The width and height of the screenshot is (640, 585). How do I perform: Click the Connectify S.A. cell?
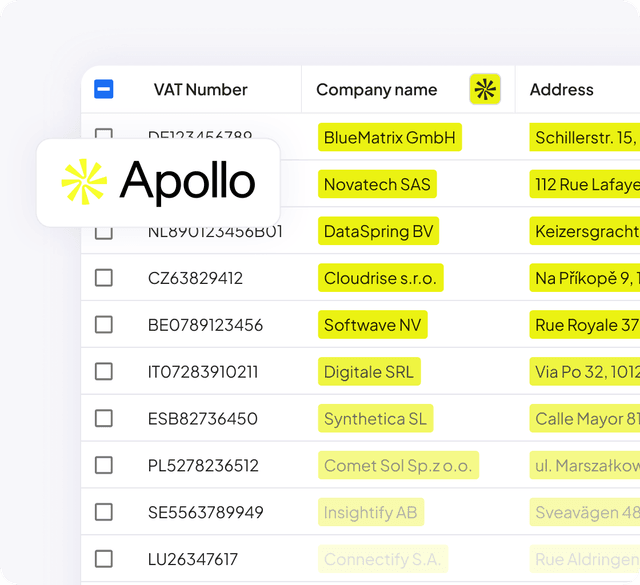383,559
